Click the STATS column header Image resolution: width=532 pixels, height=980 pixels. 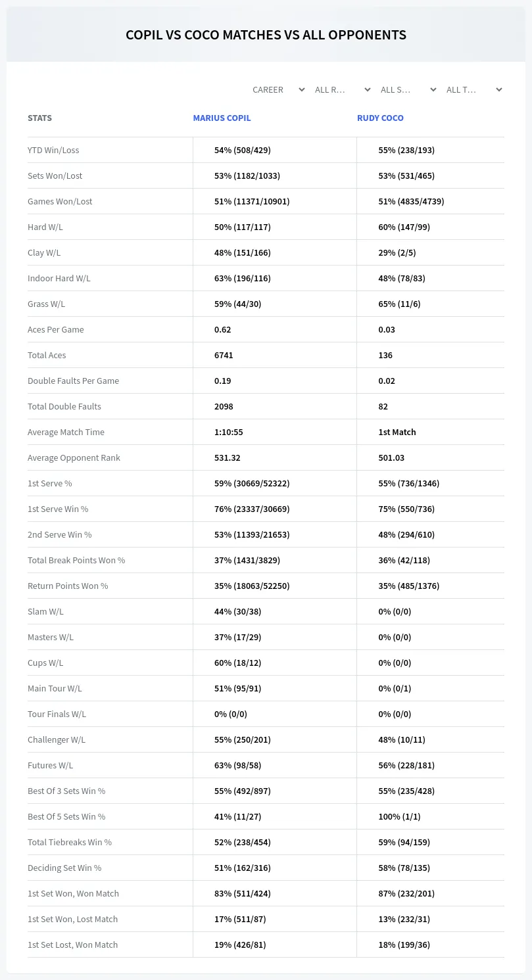[x=39, y=118]
